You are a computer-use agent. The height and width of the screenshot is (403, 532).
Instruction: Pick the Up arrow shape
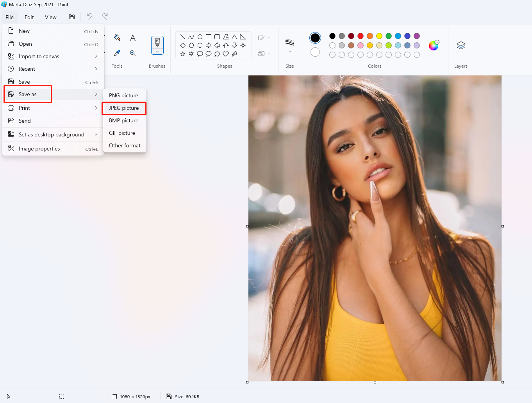226,45
